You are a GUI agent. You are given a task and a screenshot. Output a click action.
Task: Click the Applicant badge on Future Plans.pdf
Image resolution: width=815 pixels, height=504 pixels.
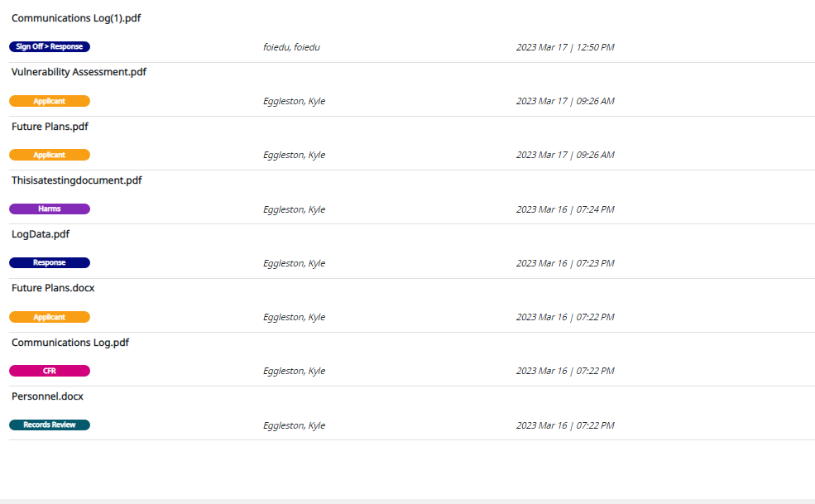click(50, 154)
